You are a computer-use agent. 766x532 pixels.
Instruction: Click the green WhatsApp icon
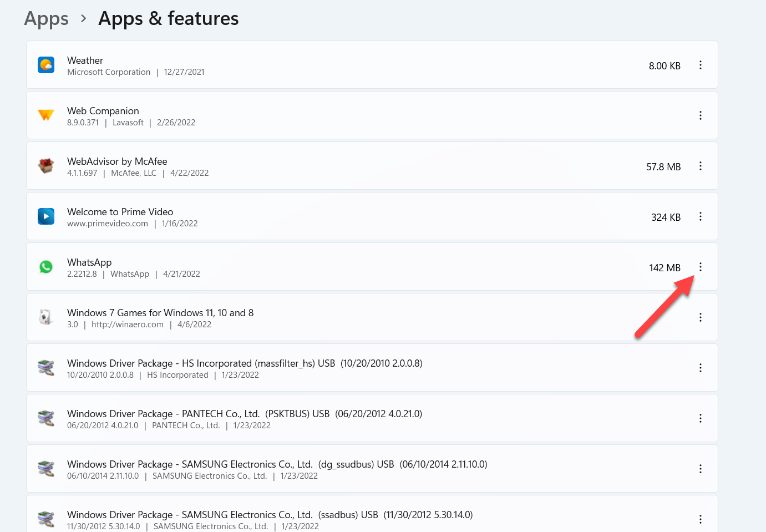[46, 267]
